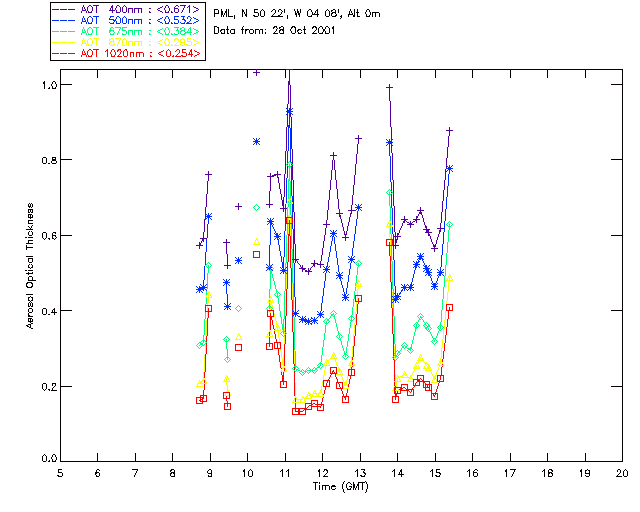
Task: Click the isolated red square near 0.55 at 10.2h
Action: point(256,254)
